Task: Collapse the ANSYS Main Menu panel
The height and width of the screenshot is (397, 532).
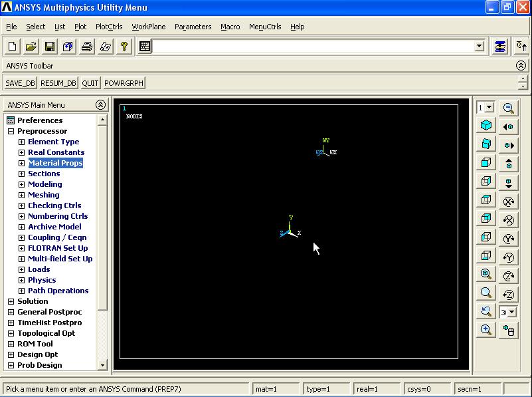Action: point(100,104)
